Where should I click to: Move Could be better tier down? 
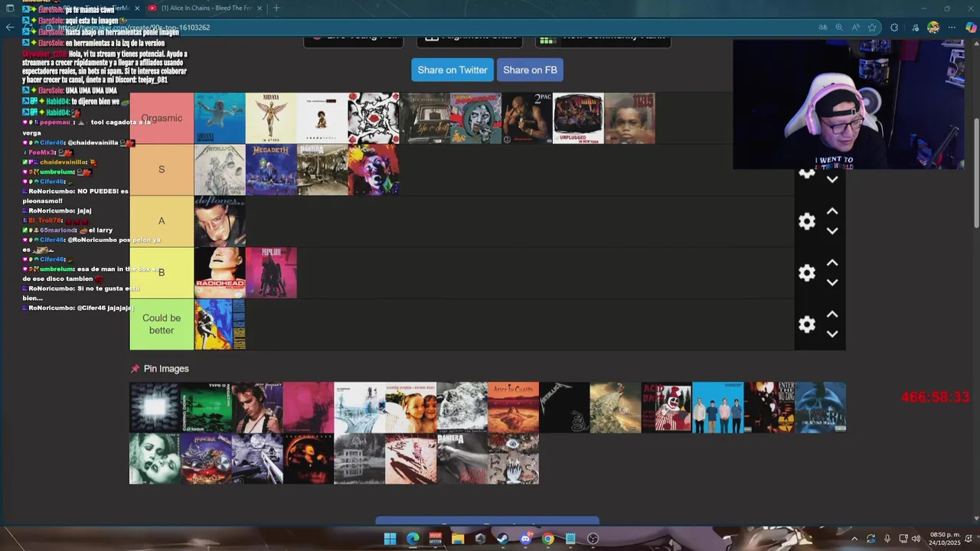tap(832, 334)
